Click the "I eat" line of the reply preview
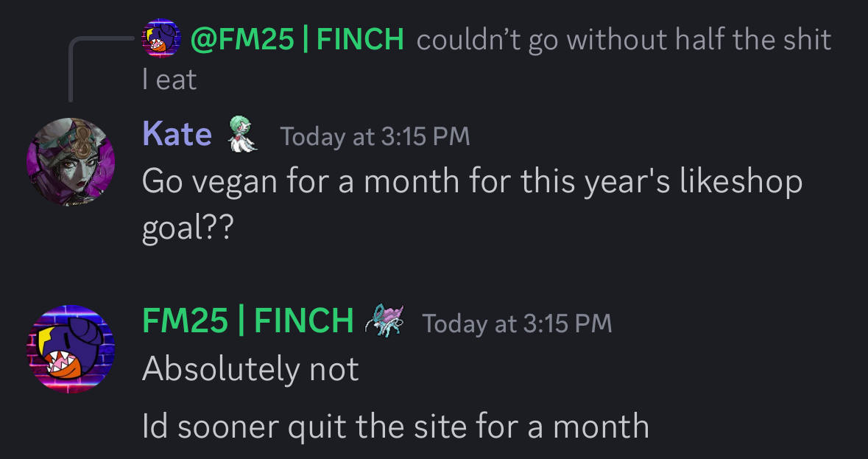 169,80
